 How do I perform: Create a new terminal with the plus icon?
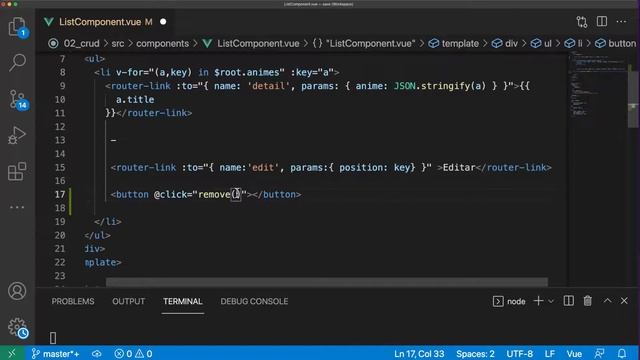click(x=538, y=301)
